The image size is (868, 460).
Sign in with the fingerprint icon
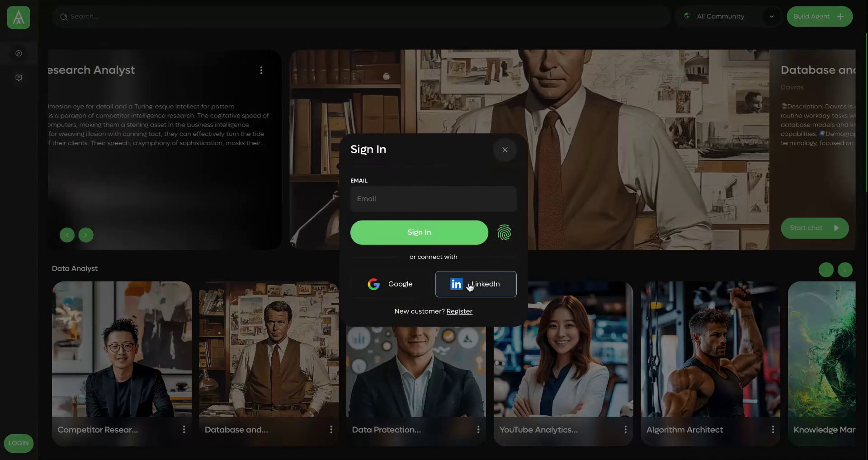click(505, 232)
